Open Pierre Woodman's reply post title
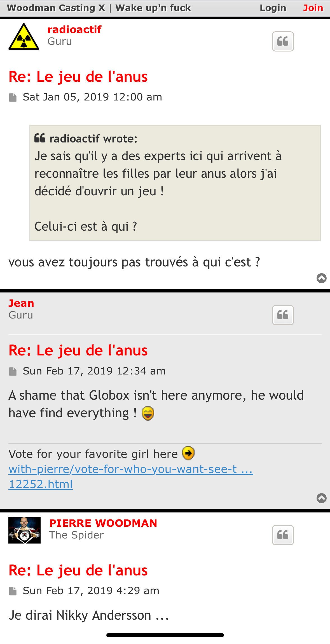The image size is (330, 644). coord(78,570)
